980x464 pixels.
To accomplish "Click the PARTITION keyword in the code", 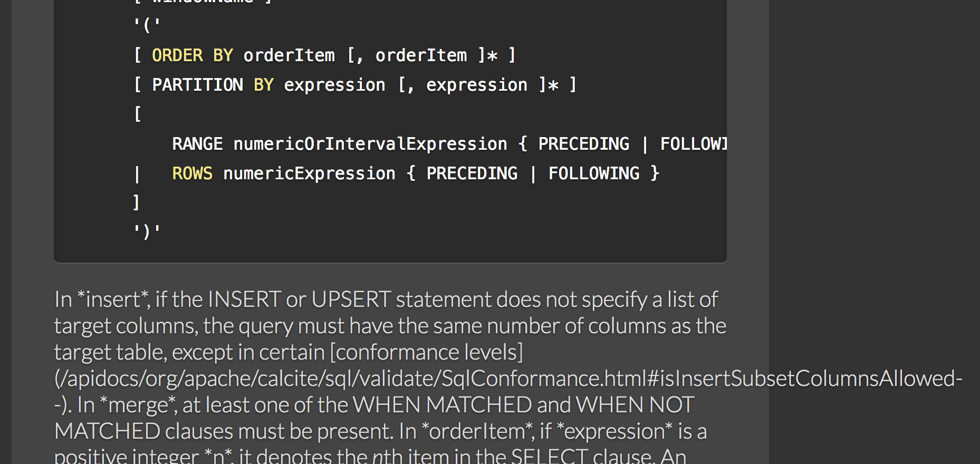I will coord(197,85).
